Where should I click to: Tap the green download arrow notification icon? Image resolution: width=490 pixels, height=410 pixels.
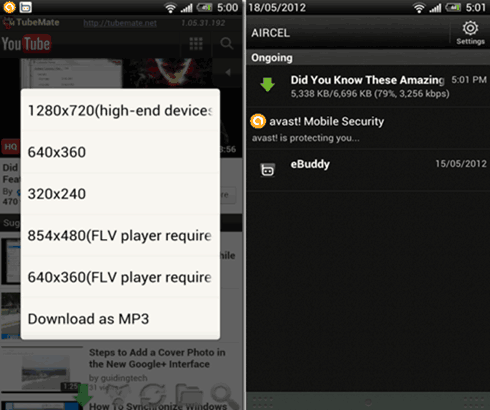click(x=267, y=85)
